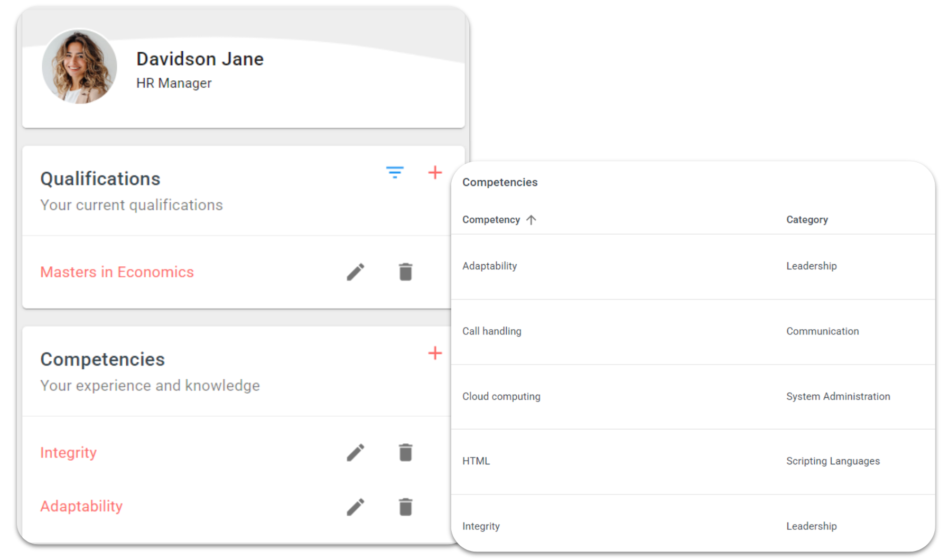Viewport: 949px width, 560px height.
Task: Edit the Masters in Economics qualification
Action: (x=355, y=272)
